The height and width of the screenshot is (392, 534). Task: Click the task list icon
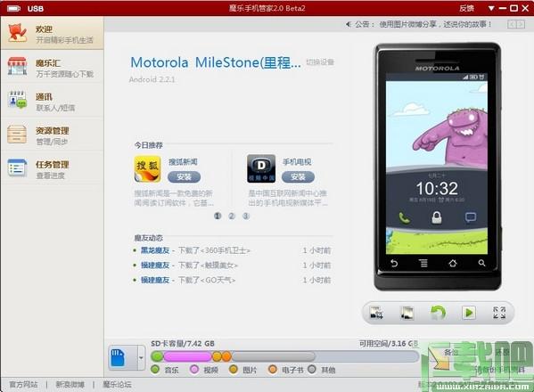(17, 168)
